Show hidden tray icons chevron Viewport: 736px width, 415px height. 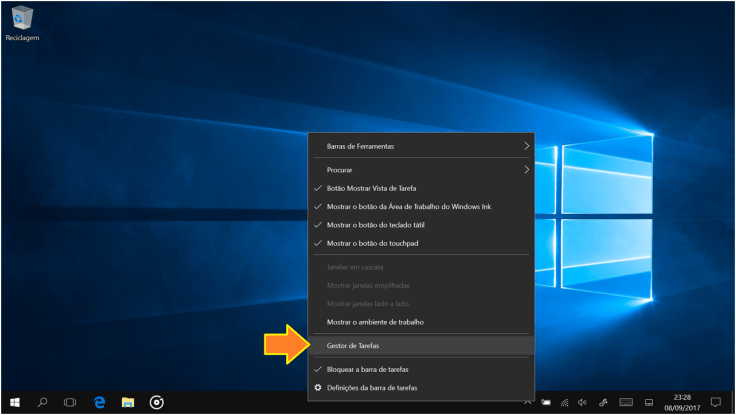527,402
